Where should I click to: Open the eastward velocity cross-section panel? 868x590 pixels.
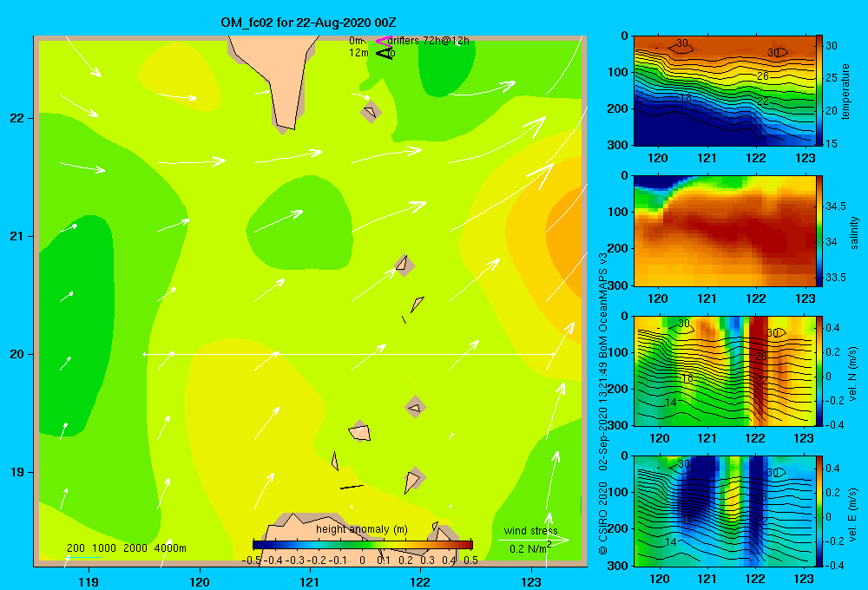point(724,511)
